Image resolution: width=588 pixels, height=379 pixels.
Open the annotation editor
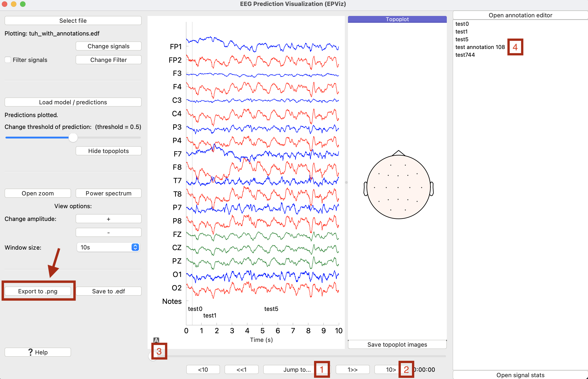point(520,15)
